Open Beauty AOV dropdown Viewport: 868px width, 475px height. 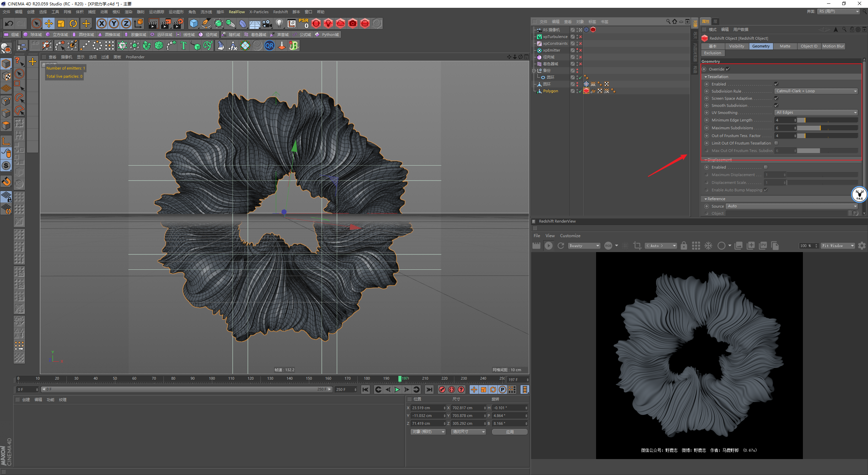click(x=584, y=246)
